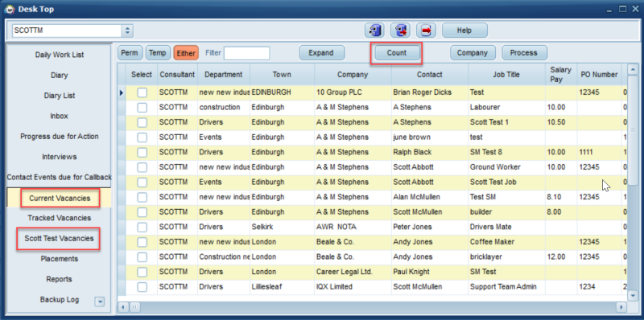Open the Company button
This screenshot has height=320, width=644.
point(473,53)
